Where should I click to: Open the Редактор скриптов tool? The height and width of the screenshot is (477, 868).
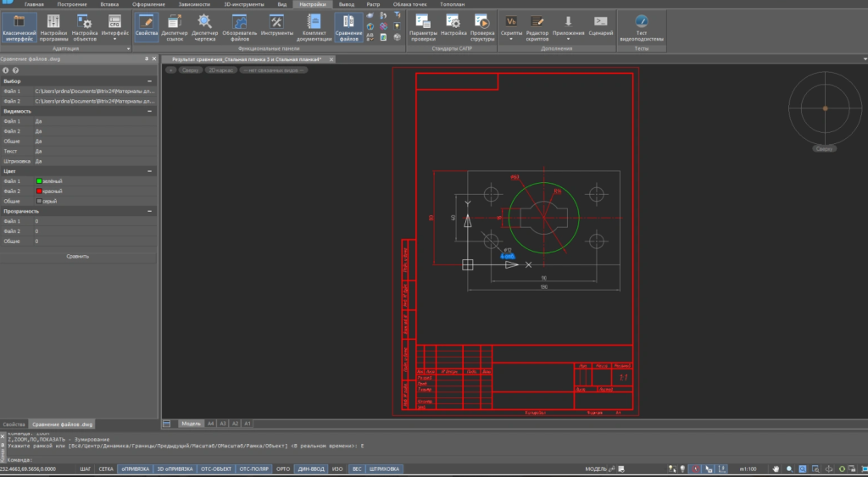click(538, 25)
